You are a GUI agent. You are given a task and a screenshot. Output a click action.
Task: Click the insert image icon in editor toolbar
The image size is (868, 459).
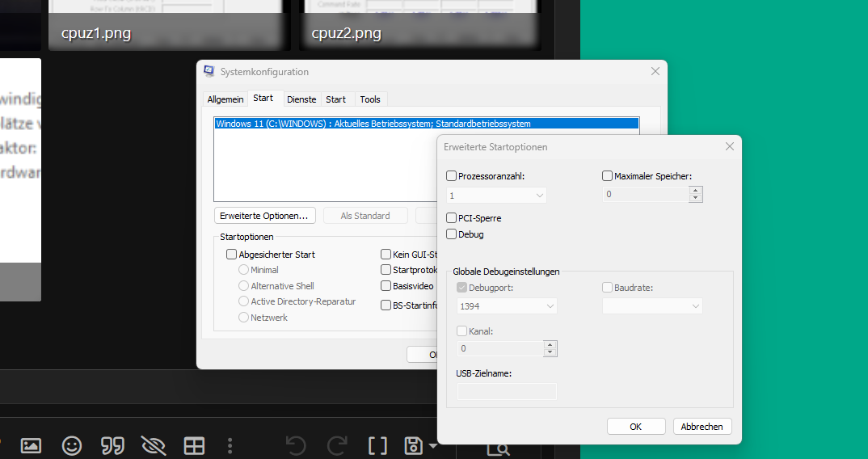click(x=31, y=446)
